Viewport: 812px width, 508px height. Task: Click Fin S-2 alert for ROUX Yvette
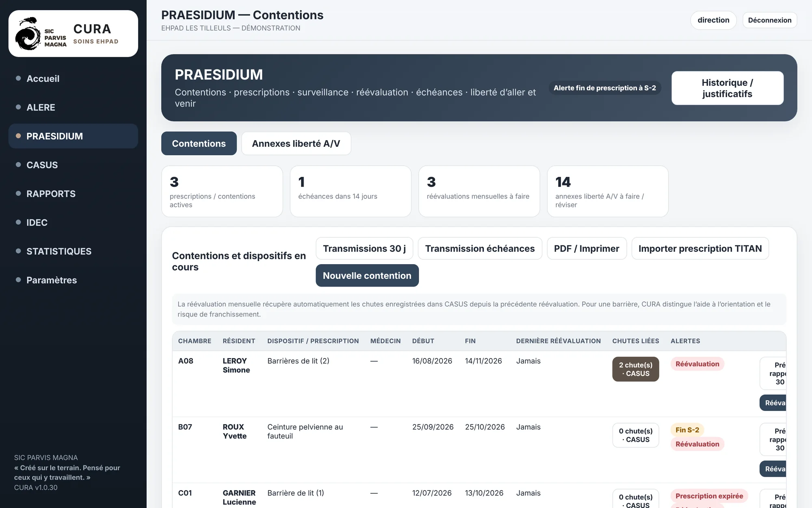point(687,430)
